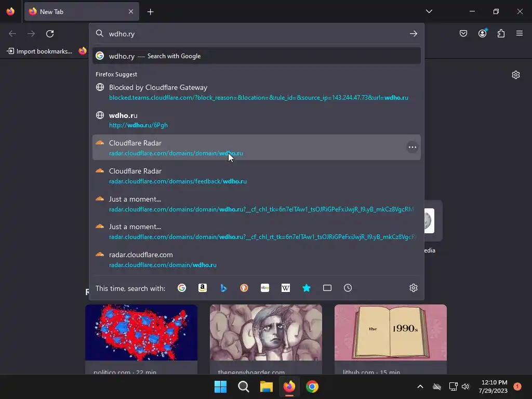
Task: Open the Extensions puzzle icon
Action: point(501,33)
